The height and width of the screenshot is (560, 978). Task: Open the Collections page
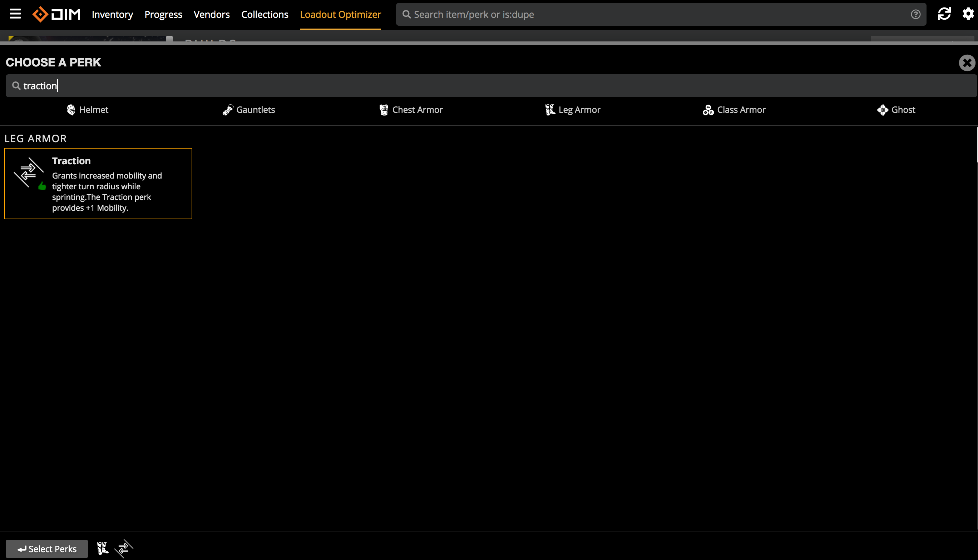click(x=265, y=14)
